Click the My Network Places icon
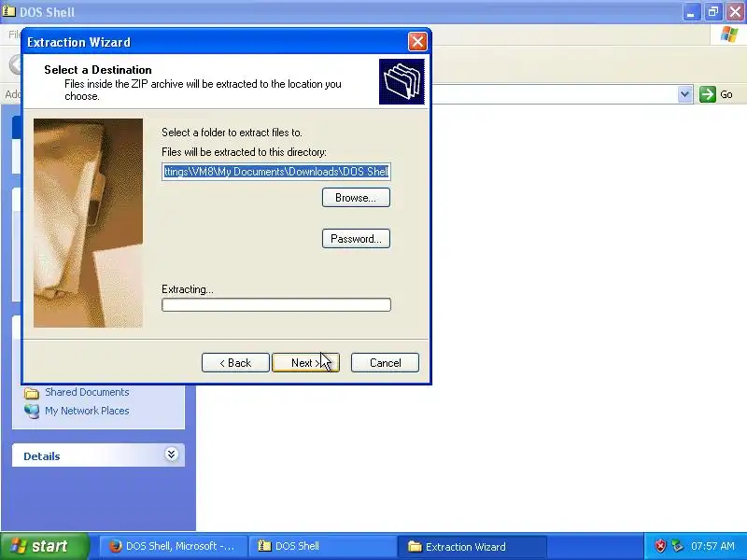Image resolution: width=747 pixels, height=560 pixels. [x=32, y=411]
